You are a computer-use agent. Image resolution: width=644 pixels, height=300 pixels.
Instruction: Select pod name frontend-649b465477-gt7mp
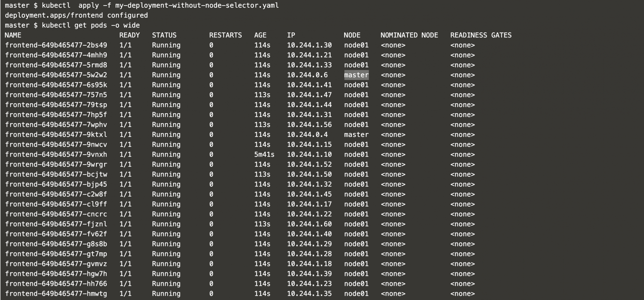56,254
